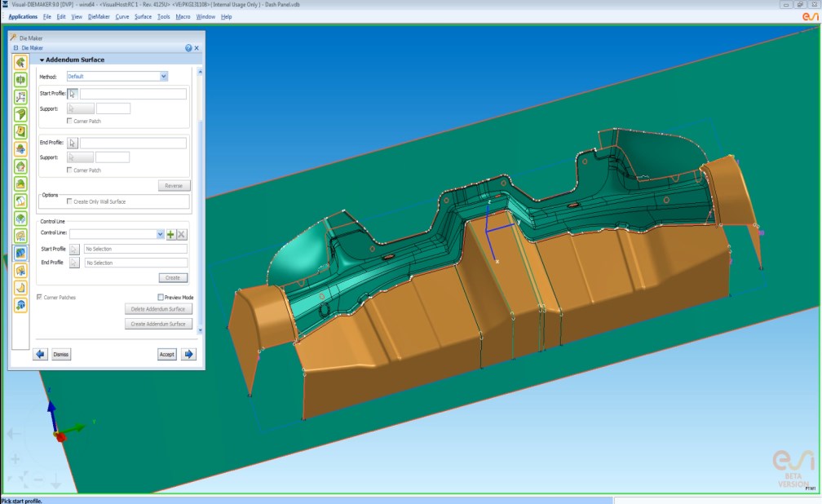822x504 pixels.
Task: Toggle the Corner Patches checkbox
Action: tap(39, 297)
